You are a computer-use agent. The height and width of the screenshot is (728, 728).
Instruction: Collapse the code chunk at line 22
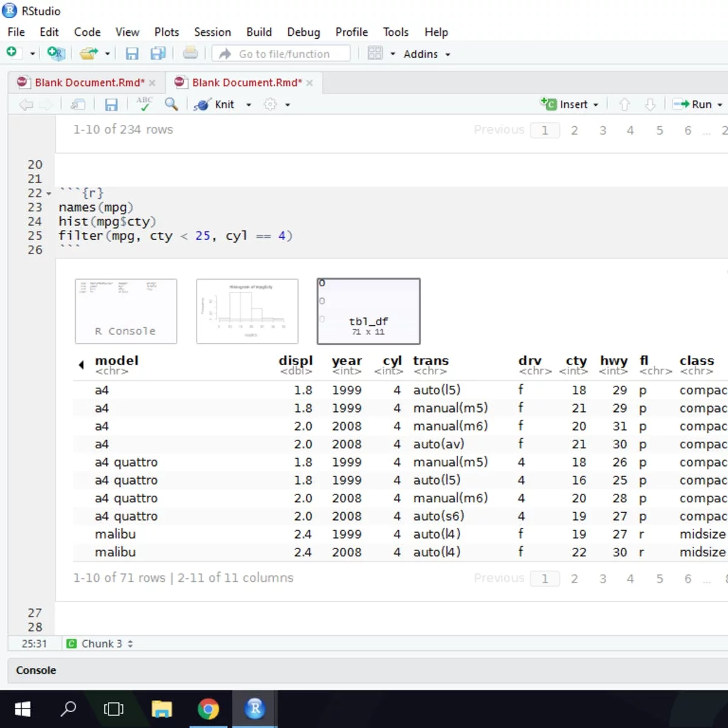(x=49, y=194)
